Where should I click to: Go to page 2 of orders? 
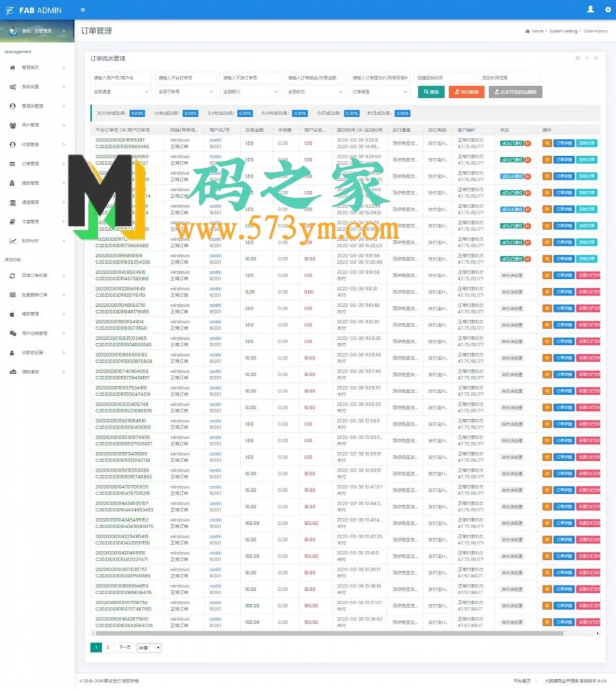tap(108, 647)
